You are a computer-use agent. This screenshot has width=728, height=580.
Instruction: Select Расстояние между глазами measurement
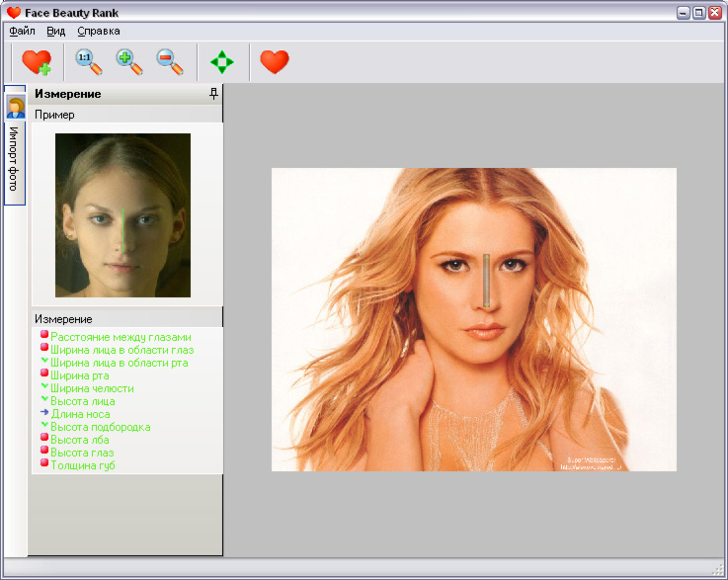[x=121, y=337]
